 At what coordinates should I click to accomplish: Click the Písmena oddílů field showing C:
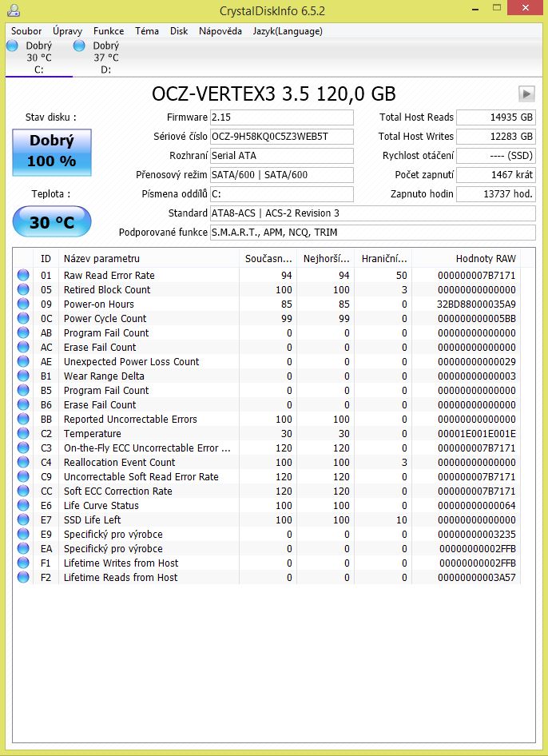tap(282, 194)
